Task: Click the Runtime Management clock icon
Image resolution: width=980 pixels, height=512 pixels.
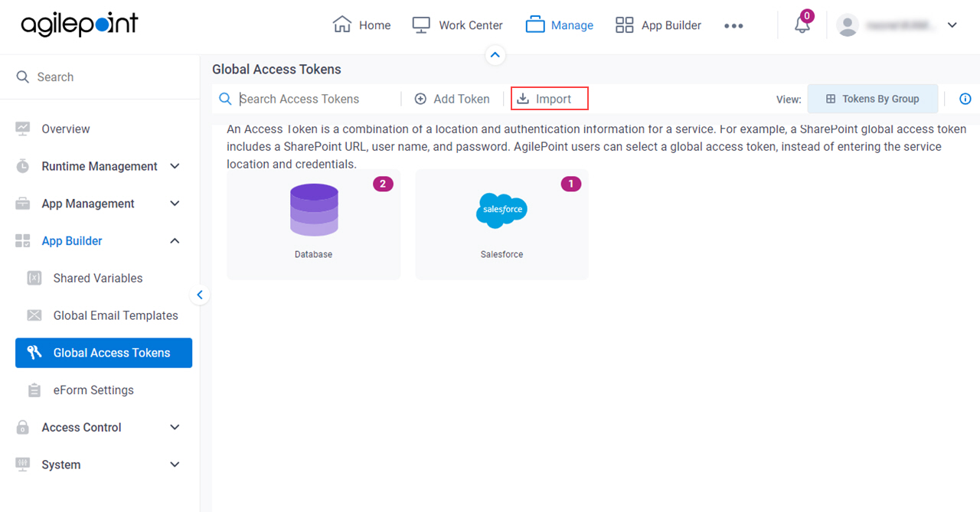Action: [x=23, y=166]
